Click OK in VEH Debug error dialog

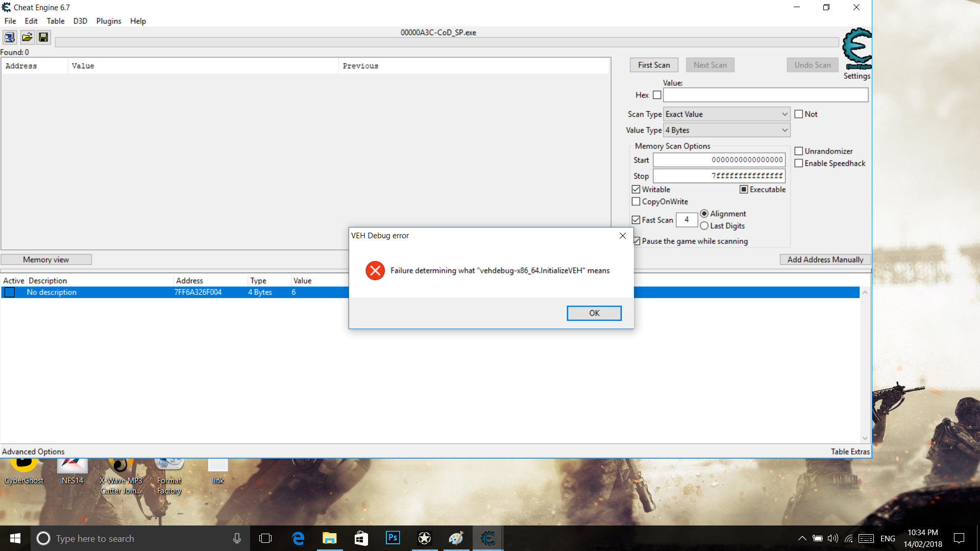tap(594, 313)
